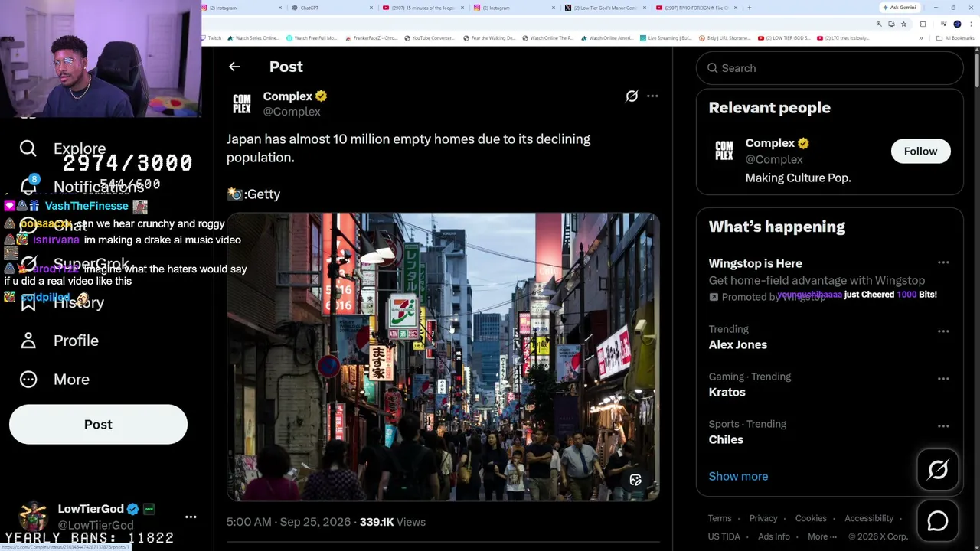Click the image edit icon on photo
Screen dimensions: 980x551
pos(635,481)
